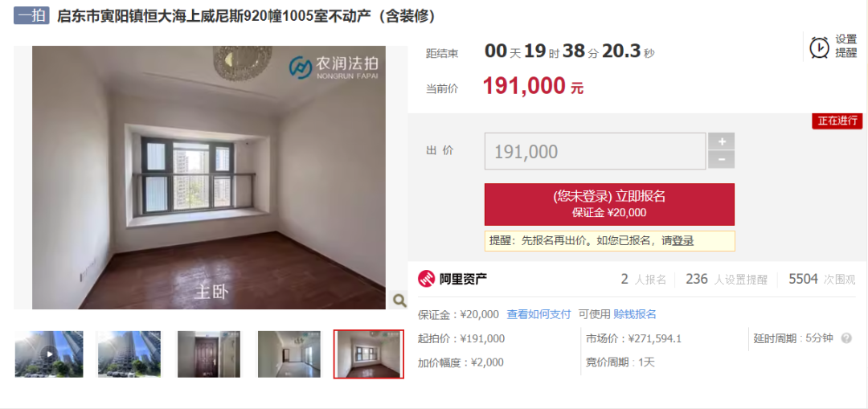The image size is (868, 409).
Task: Select the second building exterior thumbnail
Action: coord(129,354)
